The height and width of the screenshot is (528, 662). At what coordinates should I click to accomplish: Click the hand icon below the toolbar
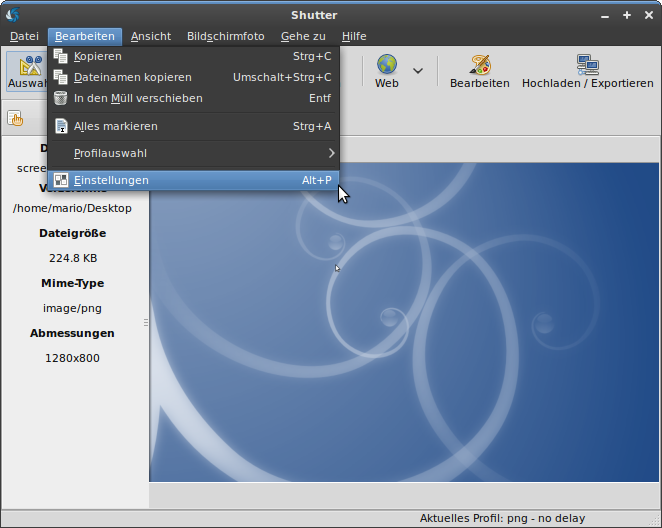[x=16, y=118]
